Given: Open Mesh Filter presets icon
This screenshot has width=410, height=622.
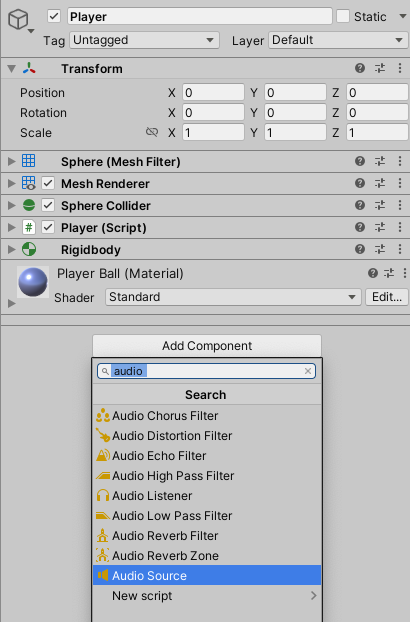Looking at the screenshot, I should tap(380, 161).
